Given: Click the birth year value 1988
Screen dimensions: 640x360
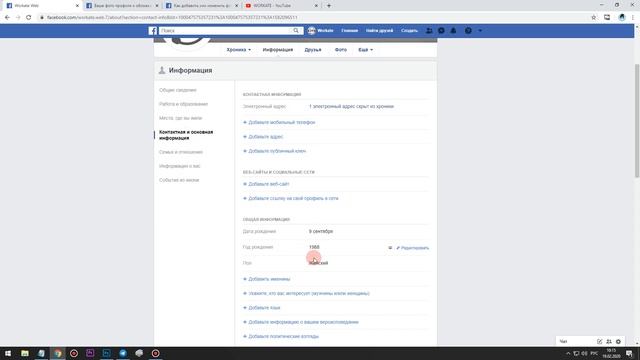Looking at the screenshot, I should pyautogui.click(x=314, y=247).
